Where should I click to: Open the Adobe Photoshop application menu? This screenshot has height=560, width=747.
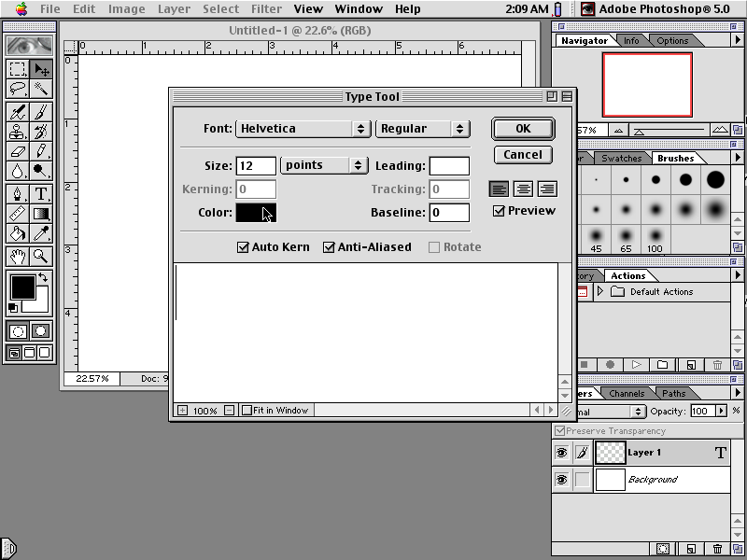(656, 9)
